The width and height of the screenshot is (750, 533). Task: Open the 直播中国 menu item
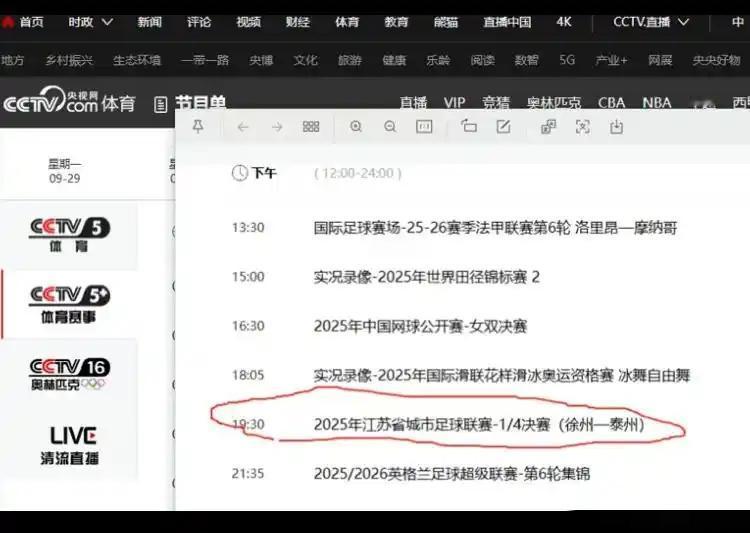pyautogui.click(x=507, y=22)
